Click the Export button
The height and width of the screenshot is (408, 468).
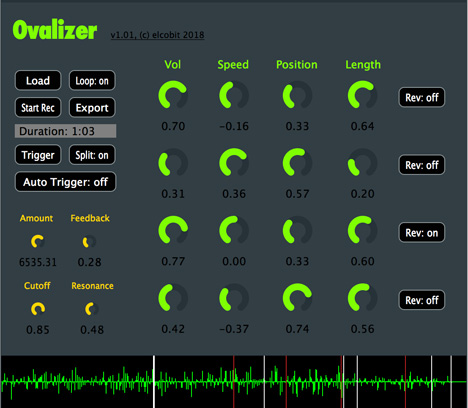click(x=92, y=108)
